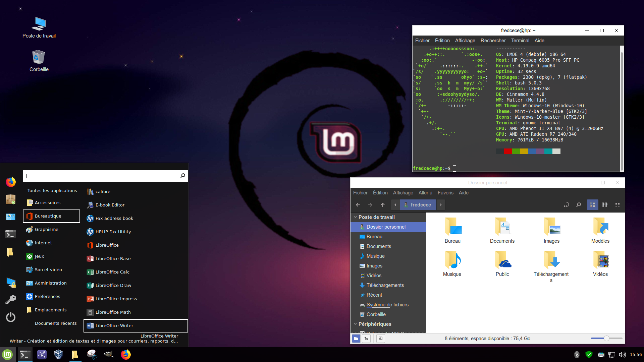This screenshot has height=362, width=644.
Task: Select the Bureautique category in the menu
Action: pos(51,216)
